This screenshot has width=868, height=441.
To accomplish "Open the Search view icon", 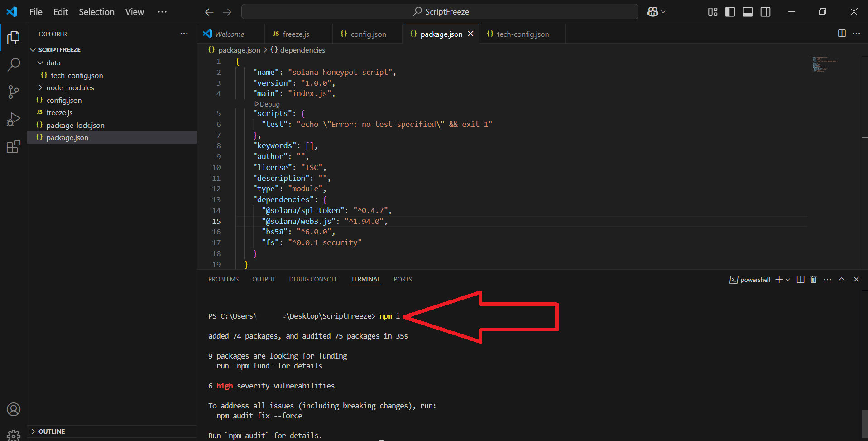I will [14, 65].
